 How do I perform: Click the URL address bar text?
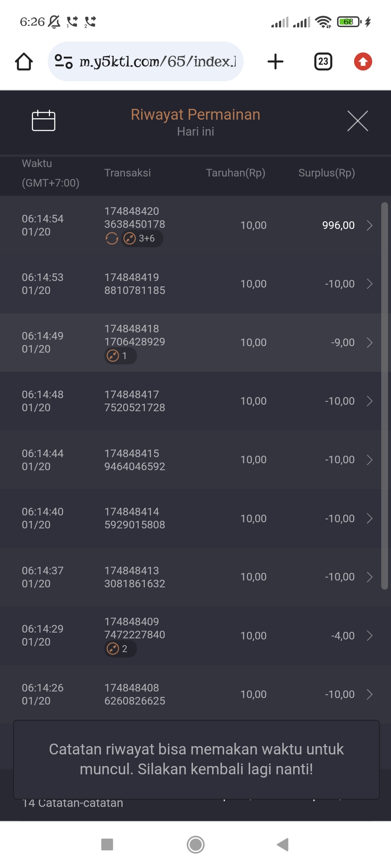click(x=157, y=62)
